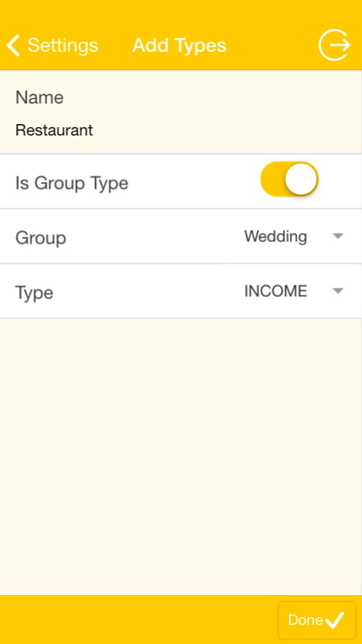Tap the Name label
Image resolution: width=362 pixels, height=644 pixels.
pos(40,97)
